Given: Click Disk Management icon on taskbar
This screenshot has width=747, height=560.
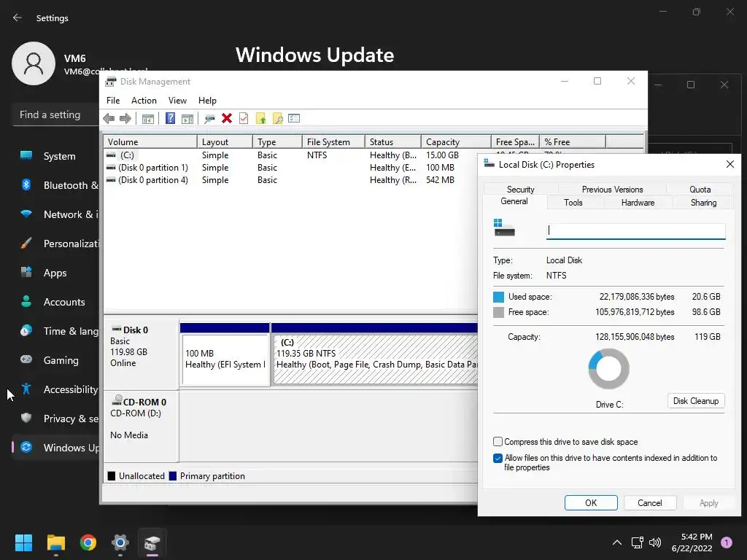Looking at the screenshot, I should click(152, 542).
